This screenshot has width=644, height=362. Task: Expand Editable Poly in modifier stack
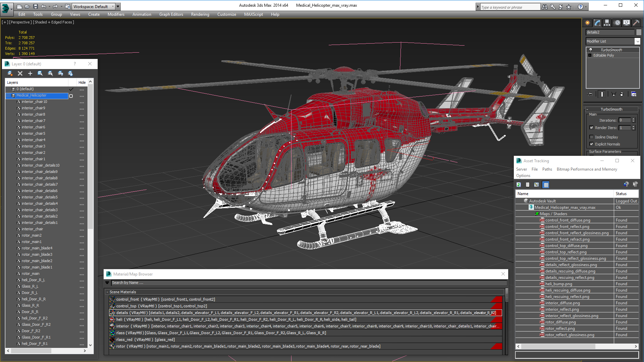pyautogui.click(x=590, y=55)
